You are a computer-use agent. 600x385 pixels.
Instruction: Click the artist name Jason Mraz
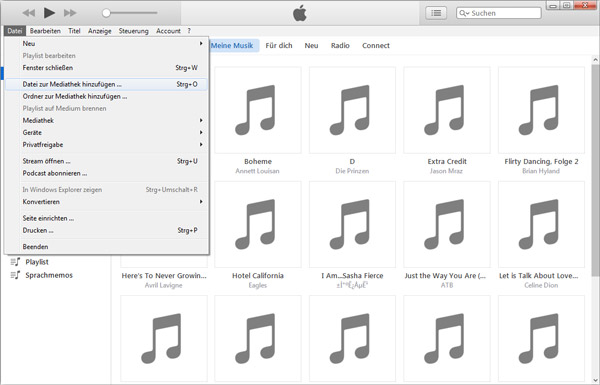[x=446, y=171]
